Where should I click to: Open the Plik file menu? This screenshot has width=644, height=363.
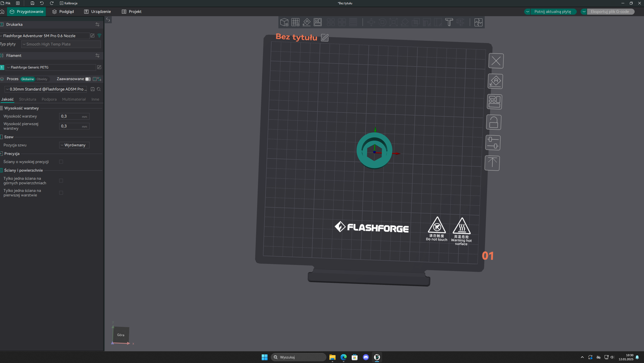(6, 3)
